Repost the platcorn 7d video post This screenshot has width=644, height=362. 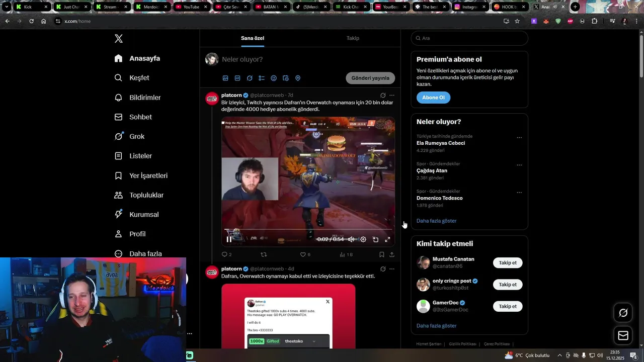point(263,254)
